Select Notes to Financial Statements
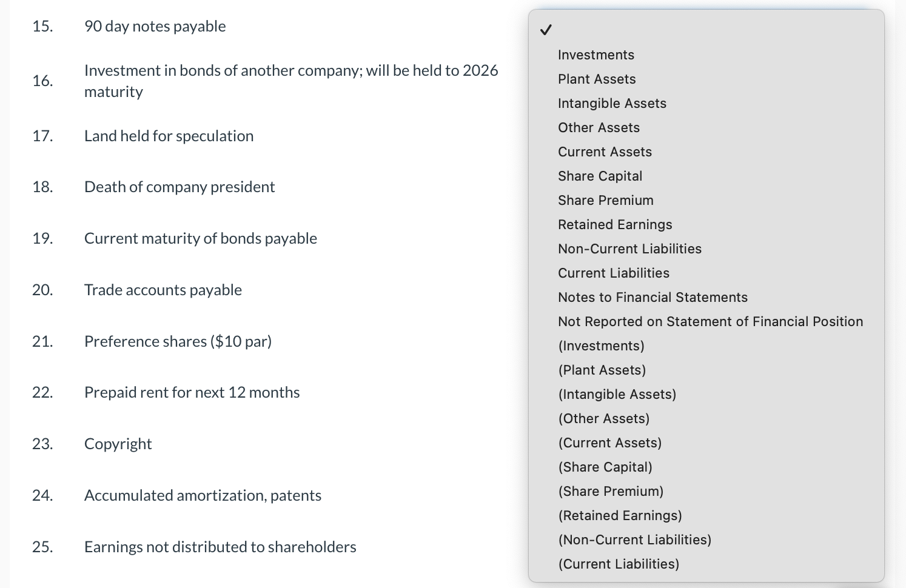906x588 pixels. [x=653, y=298]
